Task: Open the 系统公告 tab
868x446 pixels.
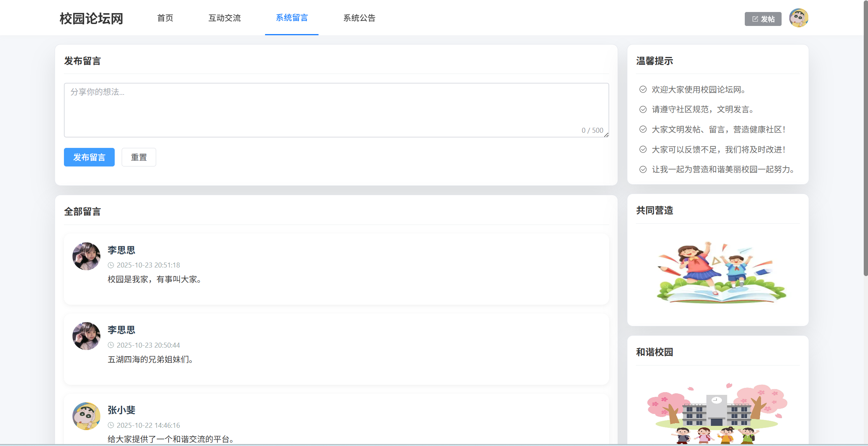Action: [x=359, y=18]
